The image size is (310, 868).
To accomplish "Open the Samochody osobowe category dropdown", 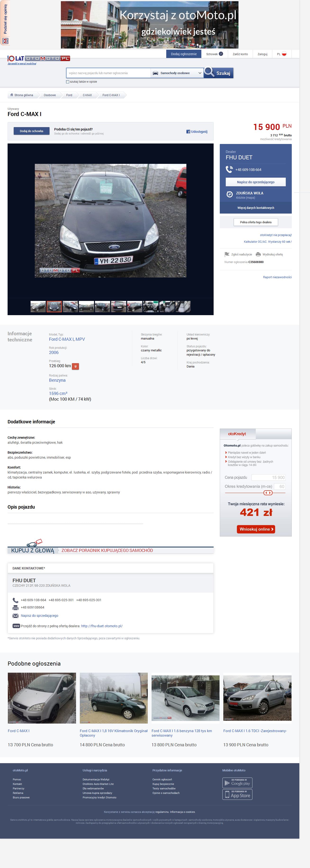I will tap(177, 73).
